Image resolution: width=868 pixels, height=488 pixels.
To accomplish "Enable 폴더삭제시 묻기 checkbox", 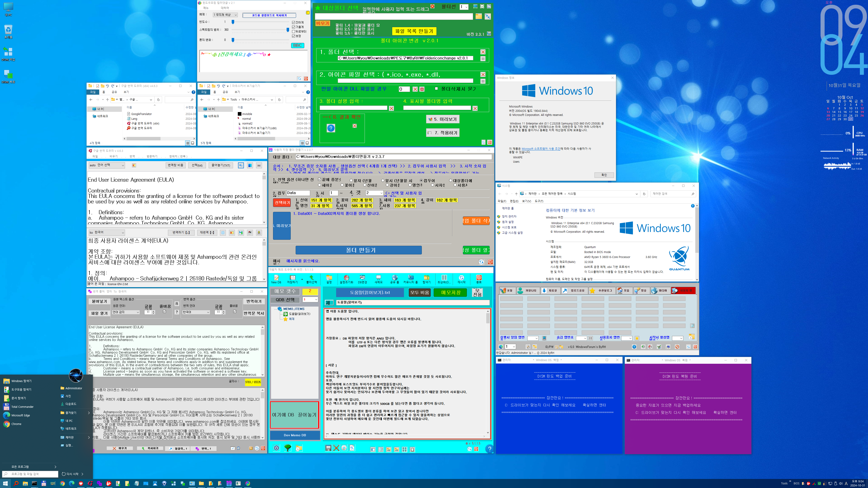I will pos(436,89).
